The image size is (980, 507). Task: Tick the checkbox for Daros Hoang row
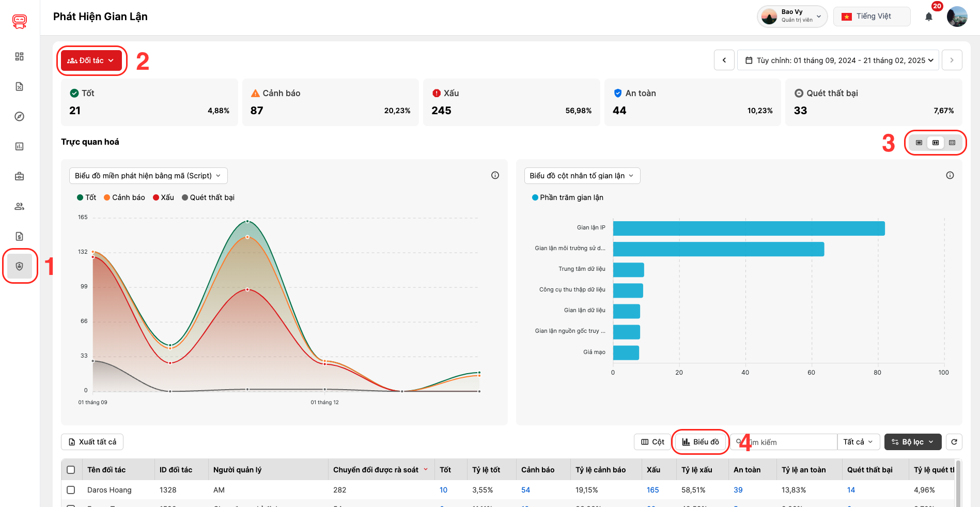[x=71, y=490]
